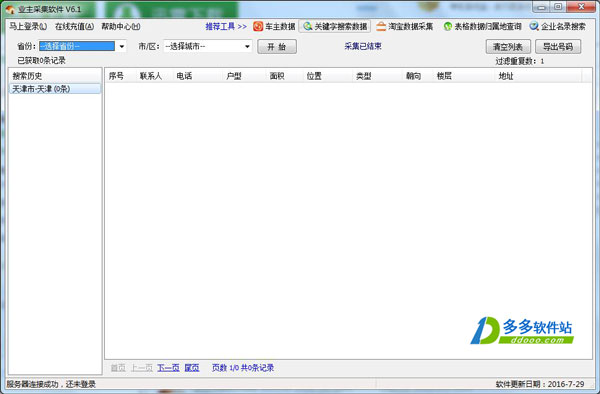The height and width of the screenshot is (394, 600).
Task: Close the 业主采集软件 window
Action: click(581, 7)
